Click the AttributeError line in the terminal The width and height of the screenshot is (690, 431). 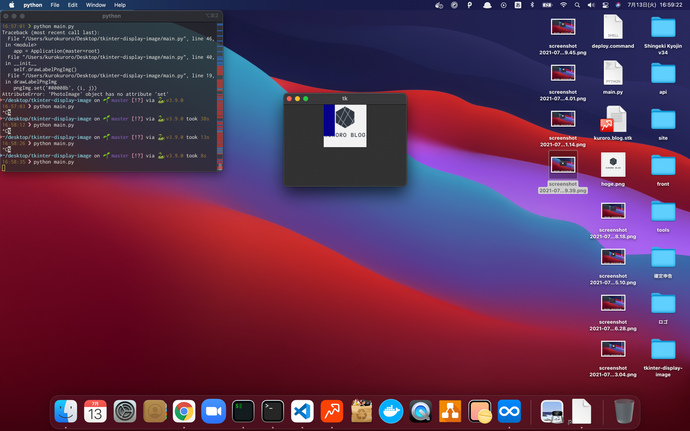(85, 94)
